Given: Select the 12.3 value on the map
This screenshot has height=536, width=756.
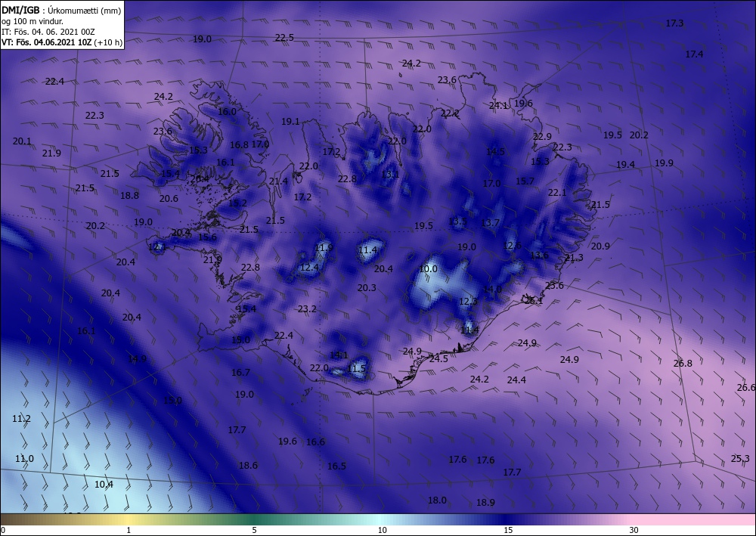Looking at the screenshot, I should click(468, 301).
